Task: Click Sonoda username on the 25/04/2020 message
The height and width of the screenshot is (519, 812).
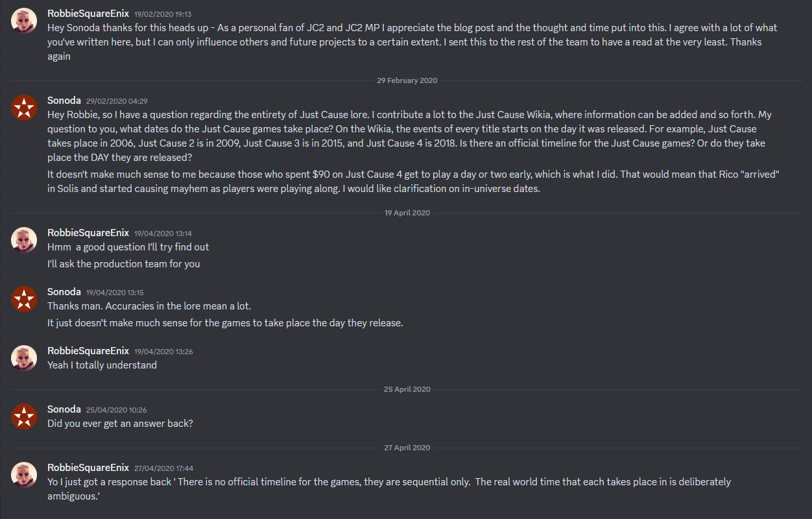Action: coord(64,409)
